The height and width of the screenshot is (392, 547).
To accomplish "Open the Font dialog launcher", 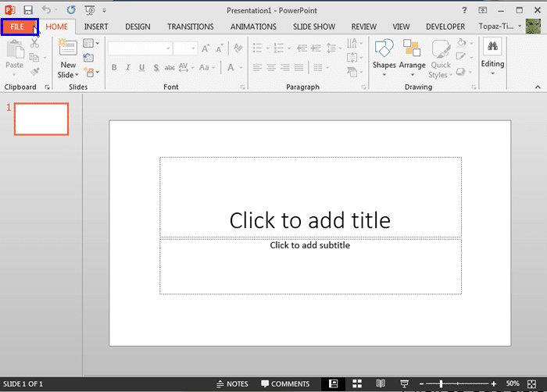I will pyautogui.click(x=243, y=87).
